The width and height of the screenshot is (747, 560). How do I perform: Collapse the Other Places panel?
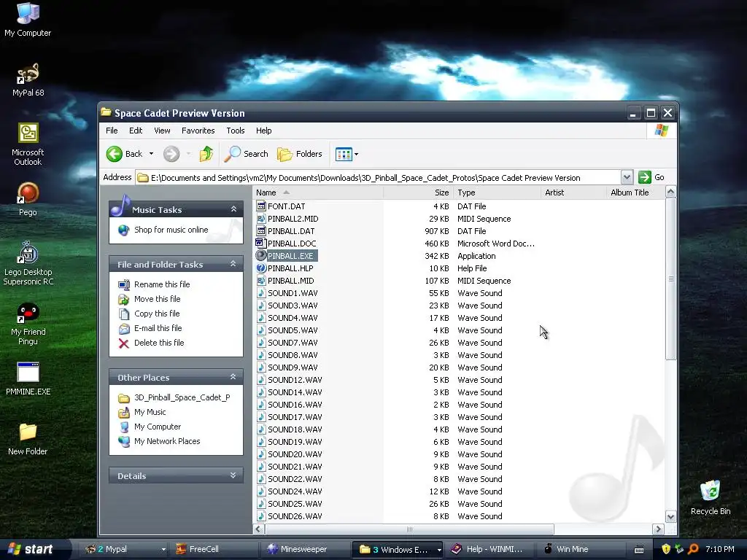point(233,377)
